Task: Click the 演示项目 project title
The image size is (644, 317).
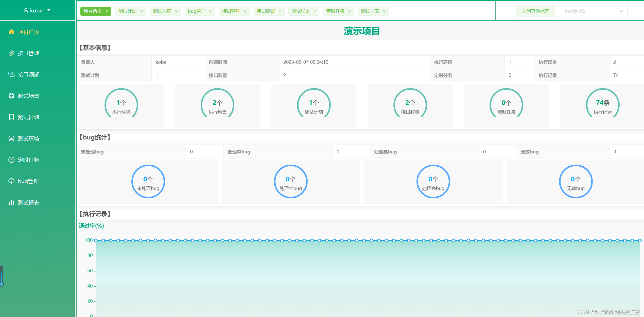Action: [362, 31]
